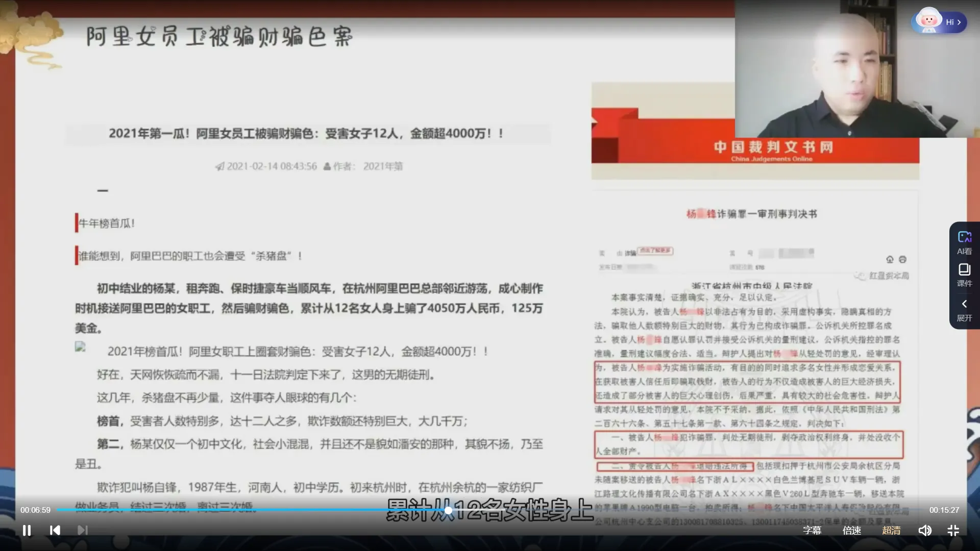Mute the speaker volume

[925, 531]
